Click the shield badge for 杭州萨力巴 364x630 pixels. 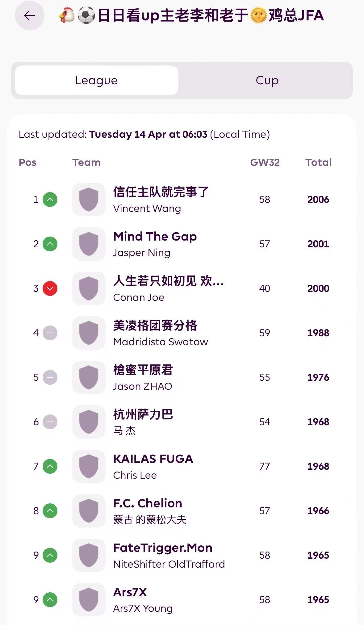[89, 422]
